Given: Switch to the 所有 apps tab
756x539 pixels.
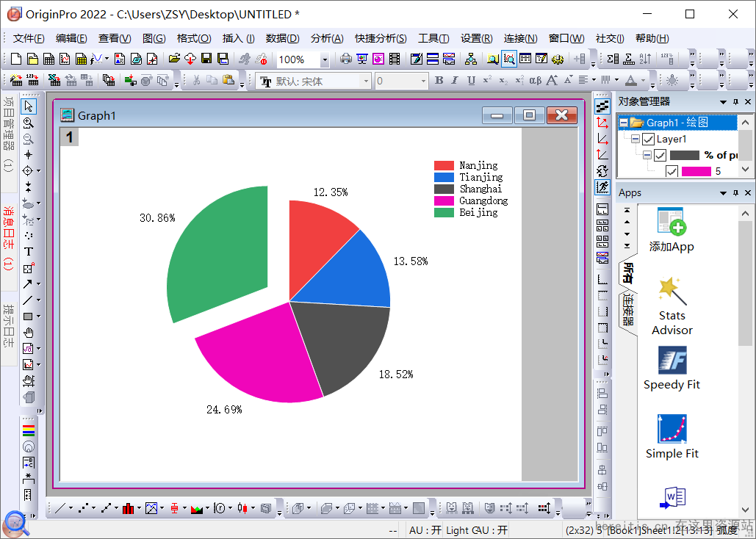Looking at the screenshot, I should [627, 273].
